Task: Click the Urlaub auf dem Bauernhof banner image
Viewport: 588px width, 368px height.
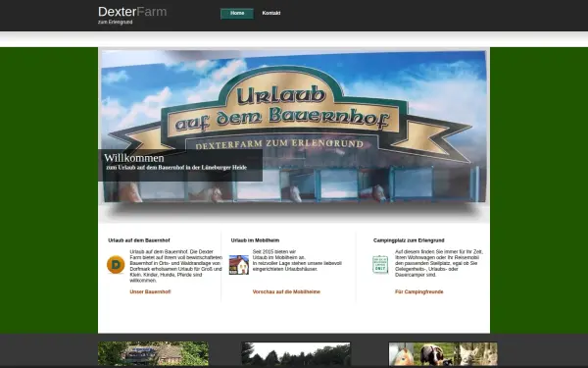Action: pyautogui.click(x=294, y=127)
